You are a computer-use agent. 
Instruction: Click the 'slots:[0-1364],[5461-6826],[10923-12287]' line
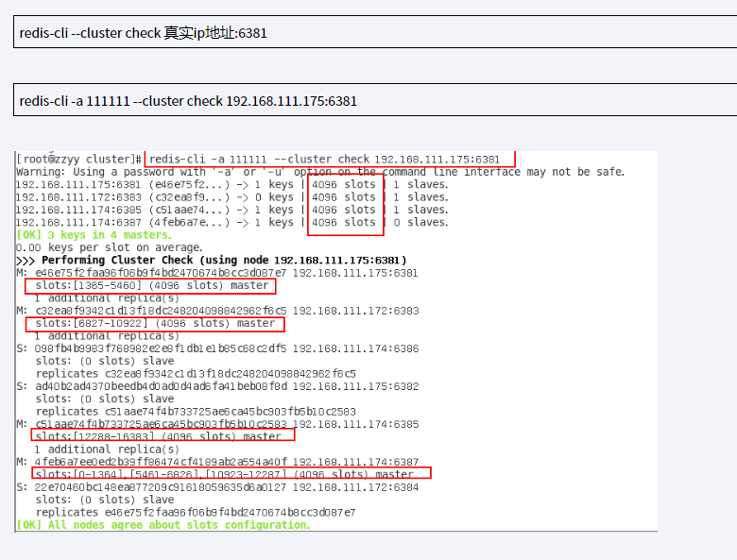[x=225, y=474]
